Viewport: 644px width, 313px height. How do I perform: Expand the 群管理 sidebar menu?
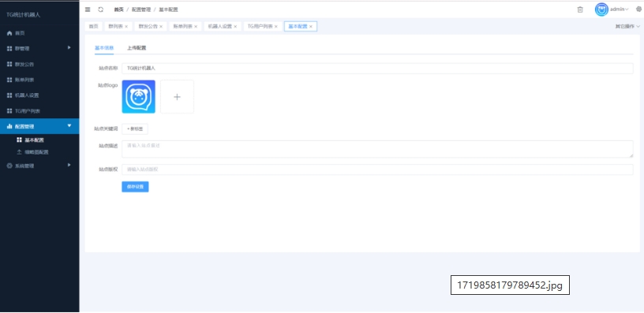39,48
